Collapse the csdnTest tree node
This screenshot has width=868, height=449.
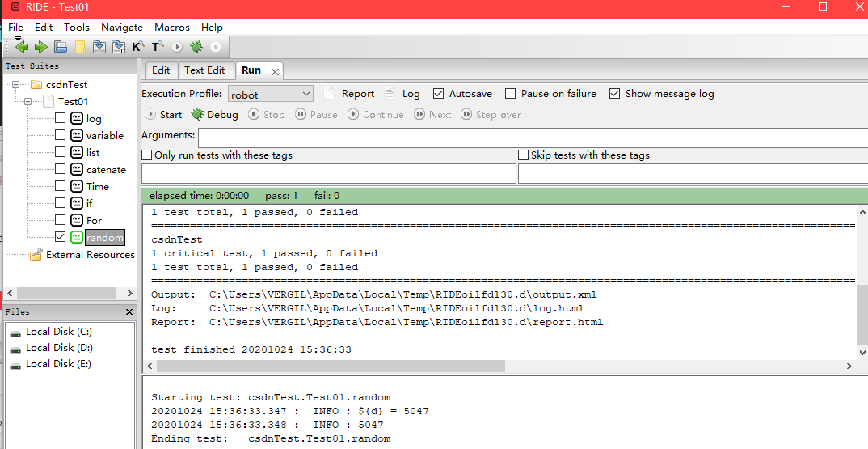pos(15,85)
